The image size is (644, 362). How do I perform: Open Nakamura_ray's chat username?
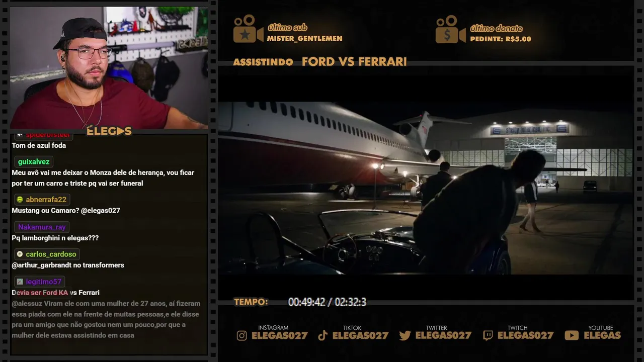[42, 227]
